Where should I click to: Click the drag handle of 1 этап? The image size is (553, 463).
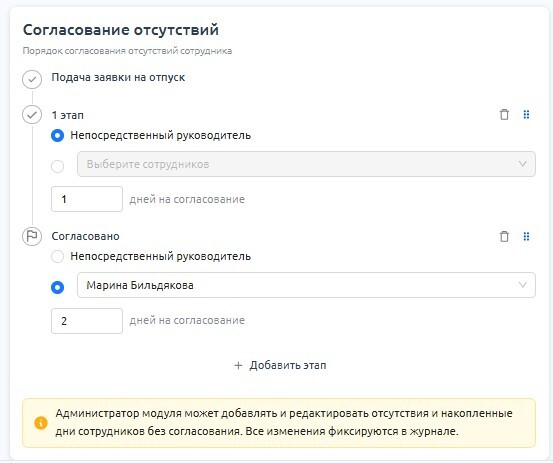(526, 115)
